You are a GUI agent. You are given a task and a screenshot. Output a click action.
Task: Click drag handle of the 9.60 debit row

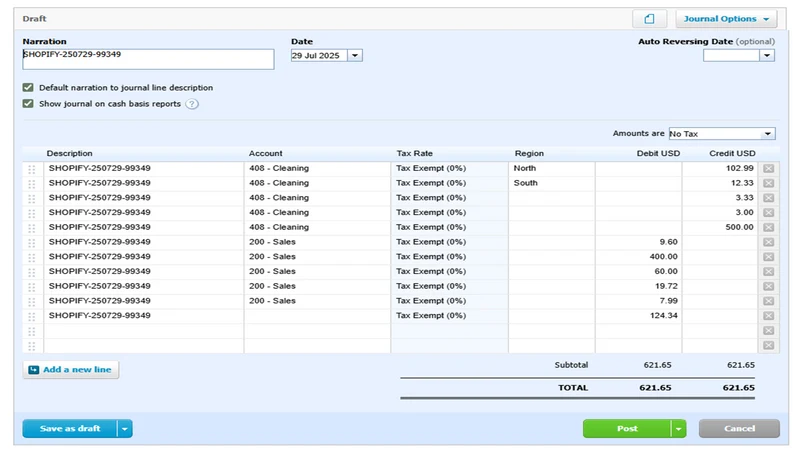[32, 243]
